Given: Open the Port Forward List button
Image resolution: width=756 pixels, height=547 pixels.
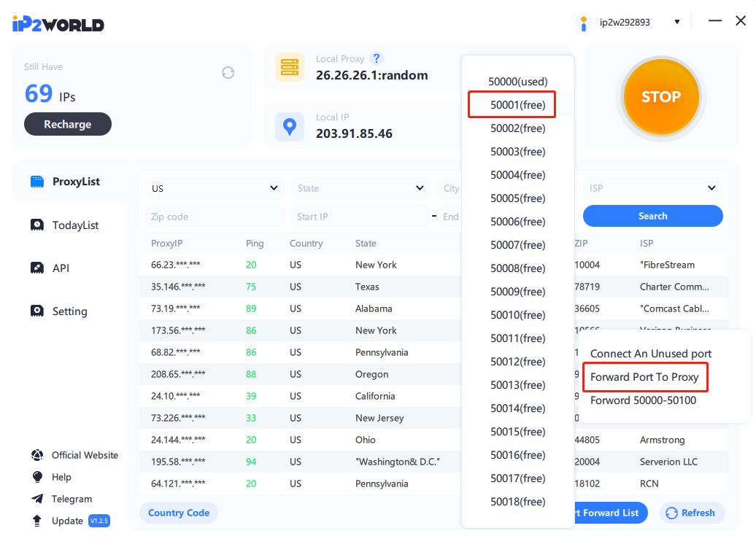Looking at the screenshot, I should 610,513.
